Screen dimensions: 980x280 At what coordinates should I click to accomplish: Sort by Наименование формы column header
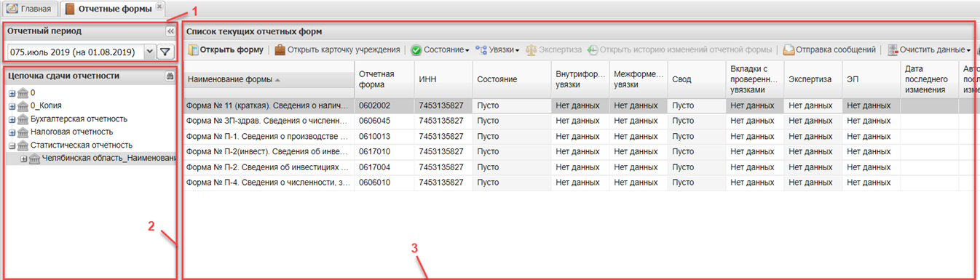point(269,79)
